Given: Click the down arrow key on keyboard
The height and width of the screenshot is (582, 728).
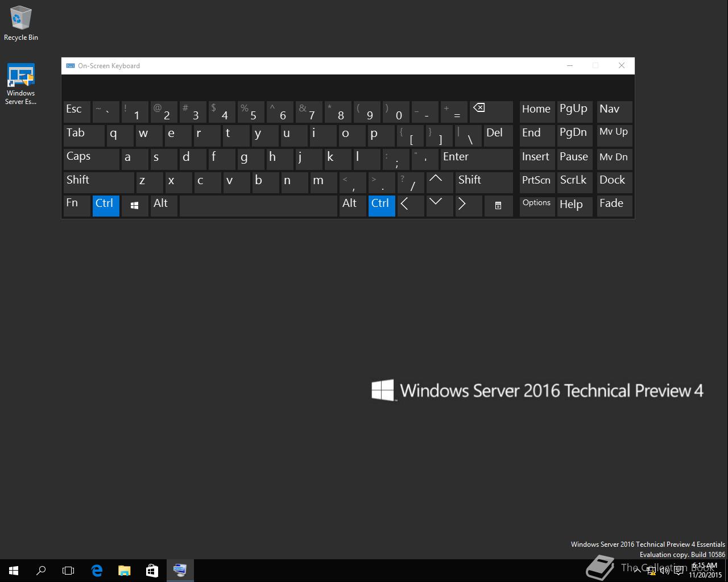Looking at the screenshot, I should [440, 206].
